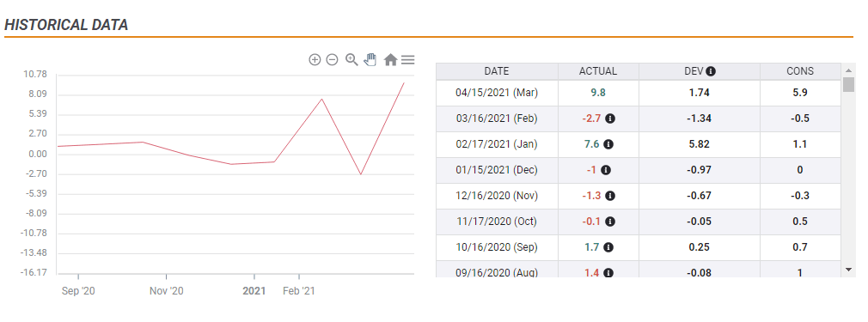Click the -16.17 y-axis label
868x322 pixels.
click(x=34, y=273)
